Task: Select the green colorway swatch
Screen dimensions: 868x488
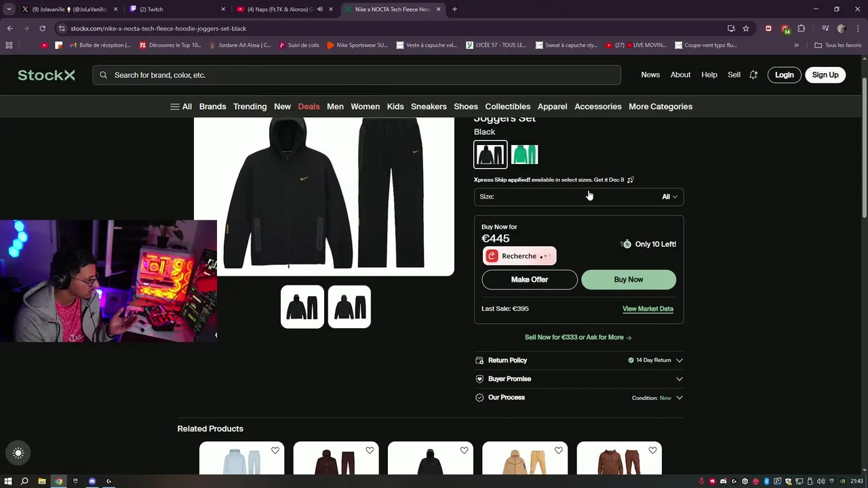Action: pyautogui.click(x=524, y=155)
